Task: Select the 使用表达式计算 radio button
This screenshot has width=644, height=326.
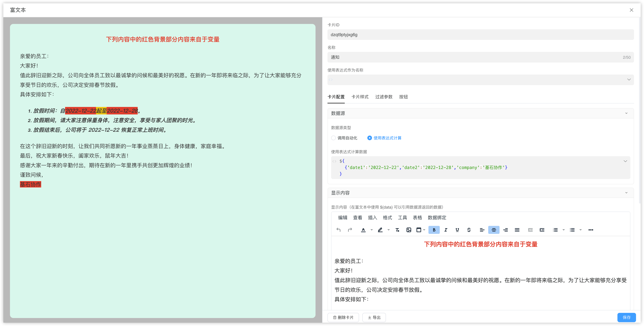Action: tap(369, 138)
